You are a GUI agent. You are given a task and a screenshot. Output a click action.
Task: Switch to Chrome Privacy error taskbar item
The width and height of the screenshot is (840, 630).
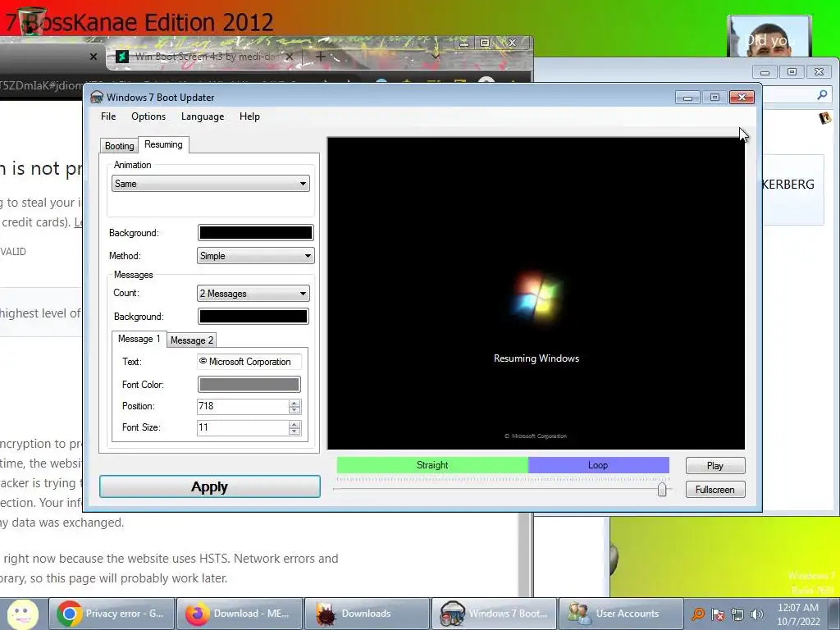(112, 614)
